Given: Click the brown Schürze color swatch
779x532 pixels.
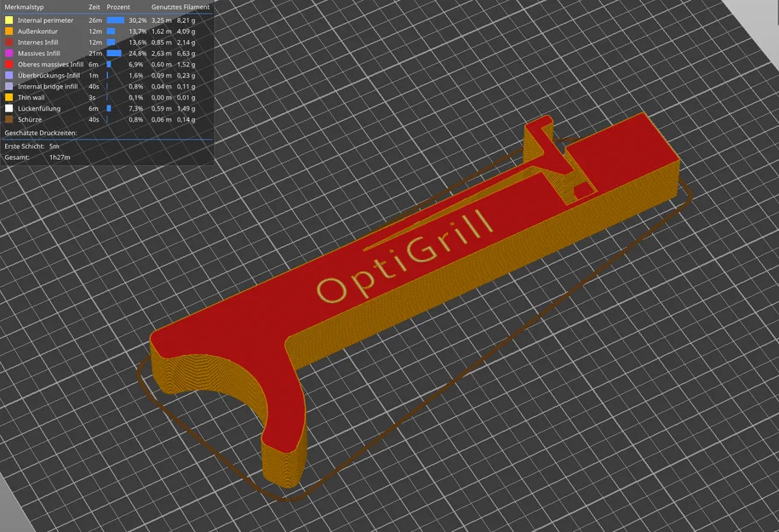Looking at the screenshot, I should point(9,119).
